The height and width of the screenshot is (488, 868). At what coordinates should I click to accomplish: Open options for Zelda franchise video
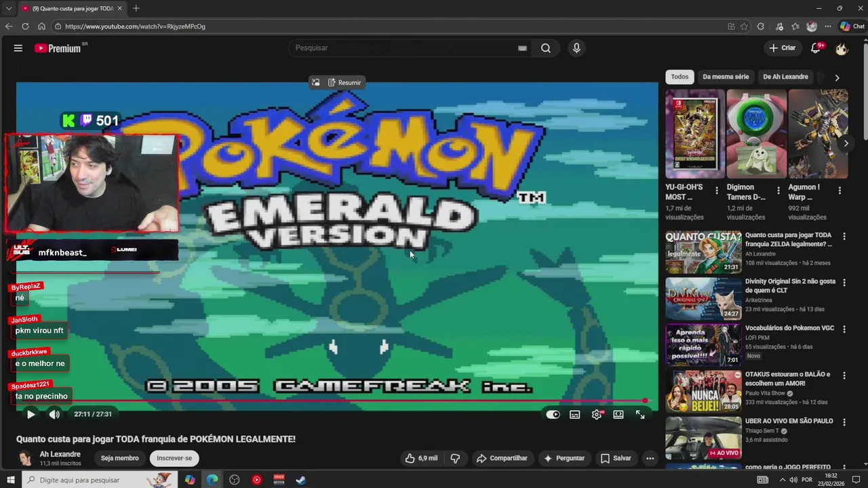point(844,237)
